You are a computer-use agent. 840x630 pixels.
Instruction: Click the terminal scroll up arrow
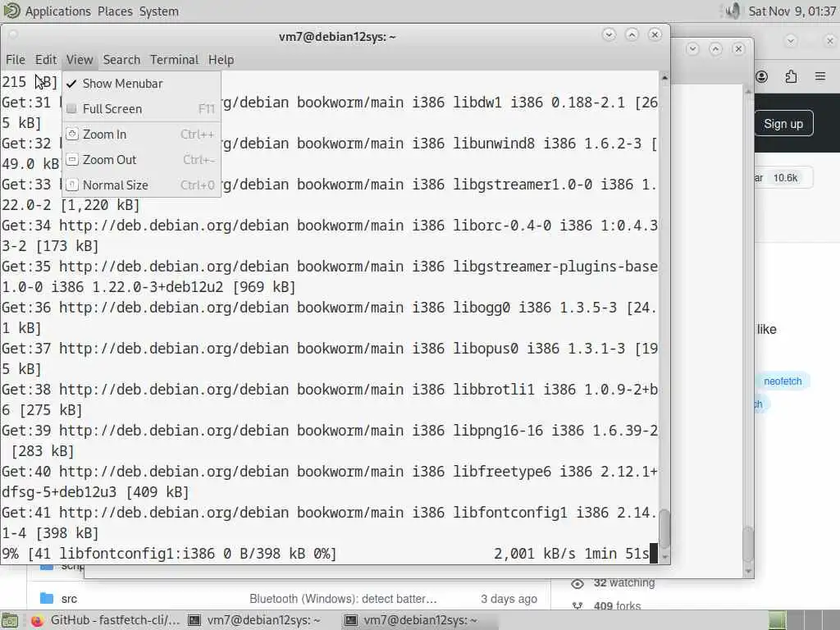(x=664, y=78)
